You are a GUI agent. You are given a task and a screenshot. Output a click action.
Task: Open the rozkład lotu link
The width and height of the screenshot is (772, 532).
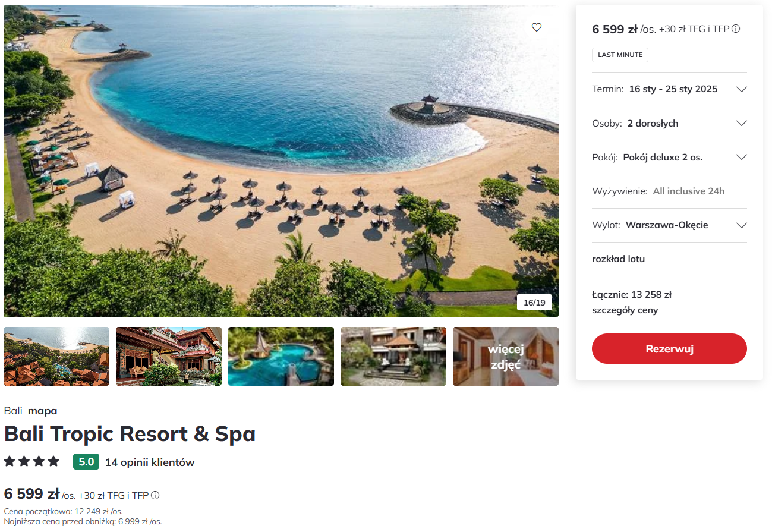(618, 259)
